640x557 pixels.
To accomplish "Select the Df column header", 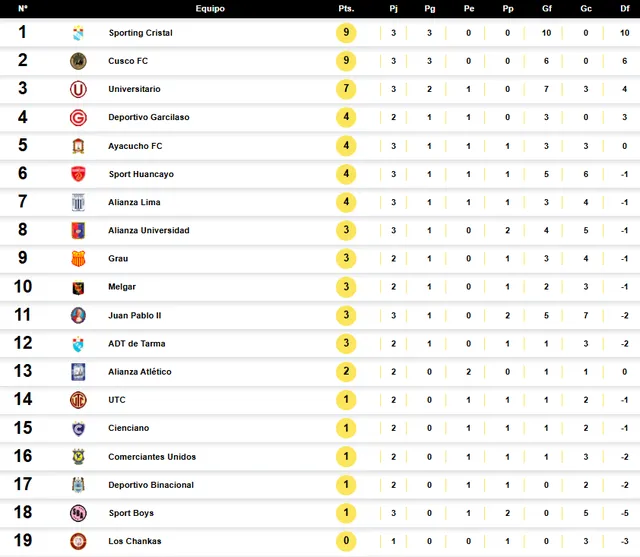I will tap(624, 9).
